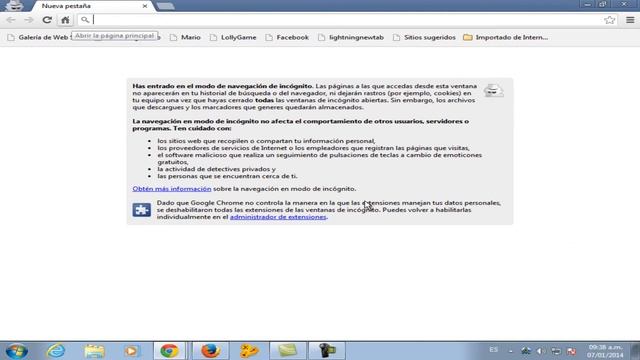This screenshot has width=640, height=360.
Task: Show hidden tray icons arrow
Action: (x=511, y=351)
